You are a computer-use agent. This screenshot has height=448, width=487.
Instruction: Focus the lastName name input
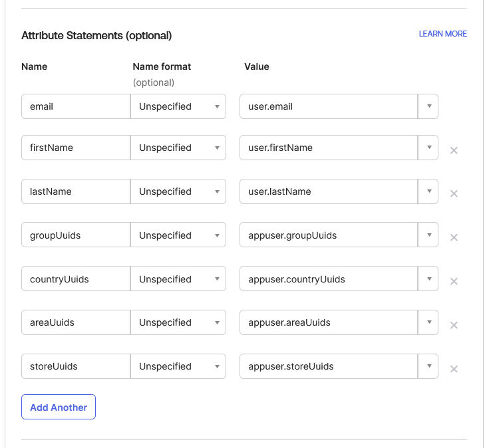click(x=76, y=191)
